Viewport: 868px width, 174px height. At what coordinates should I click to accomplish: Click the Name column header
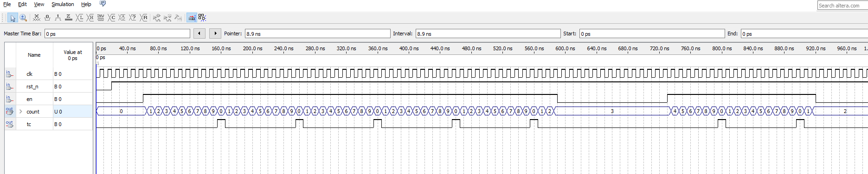[x=34, y=55]
